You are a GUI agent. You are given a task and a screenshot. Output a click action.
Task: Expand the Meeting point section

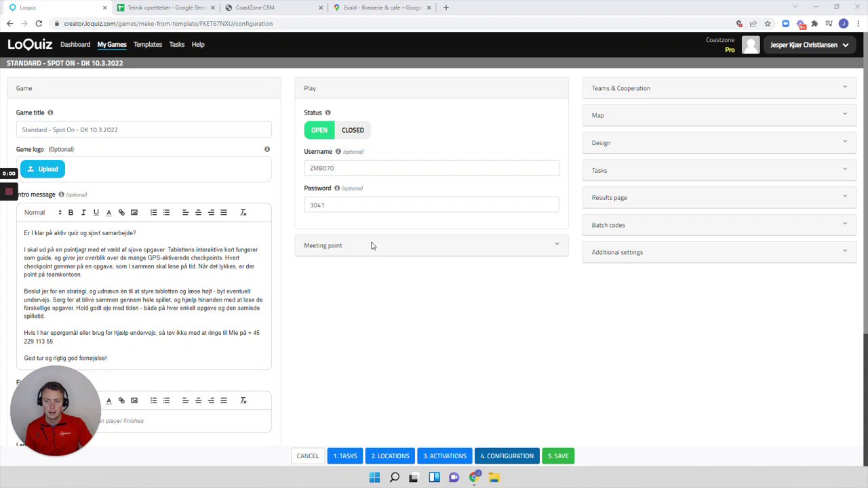[431, 245]
